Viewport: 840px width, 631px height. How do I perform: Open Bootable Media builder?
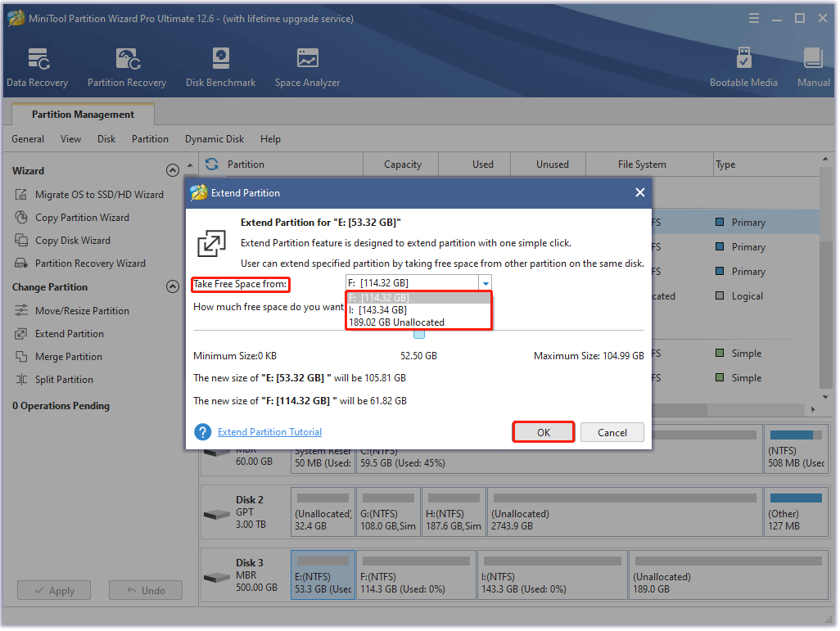click(743, 67)
